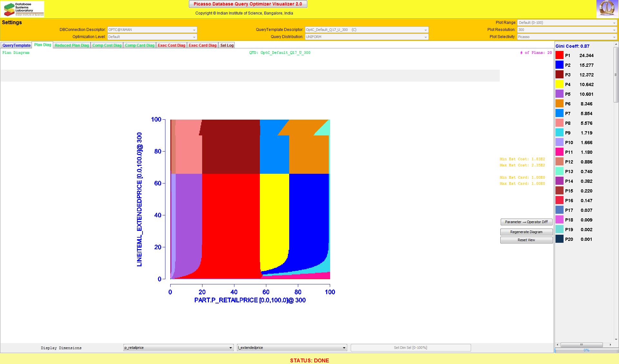619x364 pixels.
Task: Switch to the Sel Log tab
Action: tap(227, 45)
